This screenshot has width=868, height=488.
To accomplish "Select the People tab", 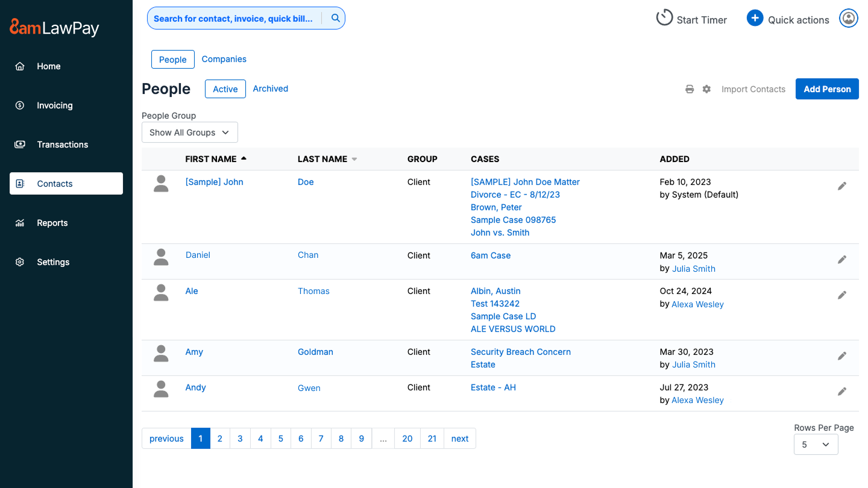I will pyautogui.click(x=173, y=59).
